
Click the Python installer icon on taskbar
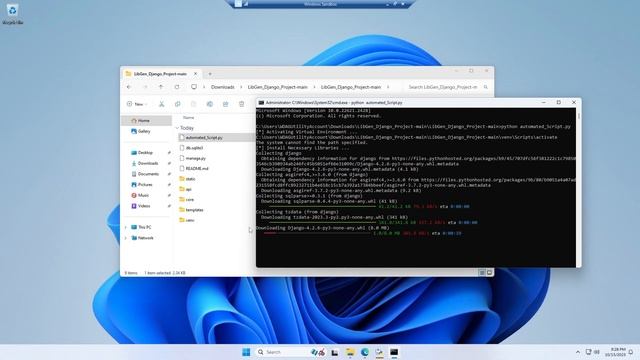(379, 352)
